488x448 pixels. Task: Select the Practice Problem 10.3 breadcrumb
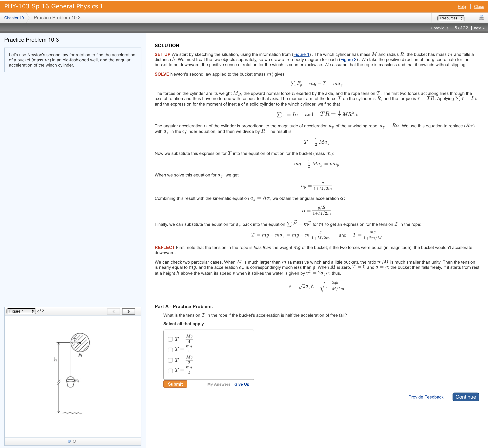click(x=57, y=17)
